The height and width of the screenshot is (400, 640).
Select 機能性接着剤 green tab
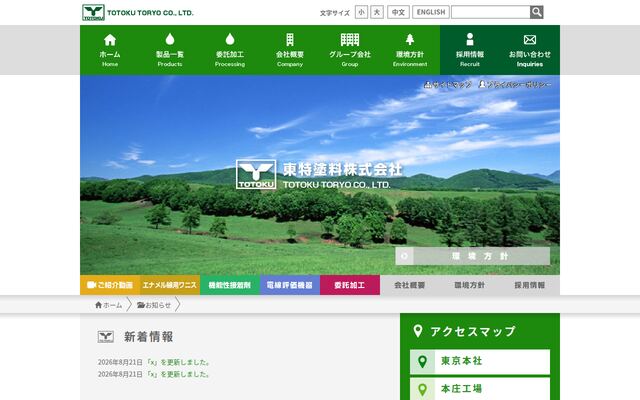tap(230, 285)
